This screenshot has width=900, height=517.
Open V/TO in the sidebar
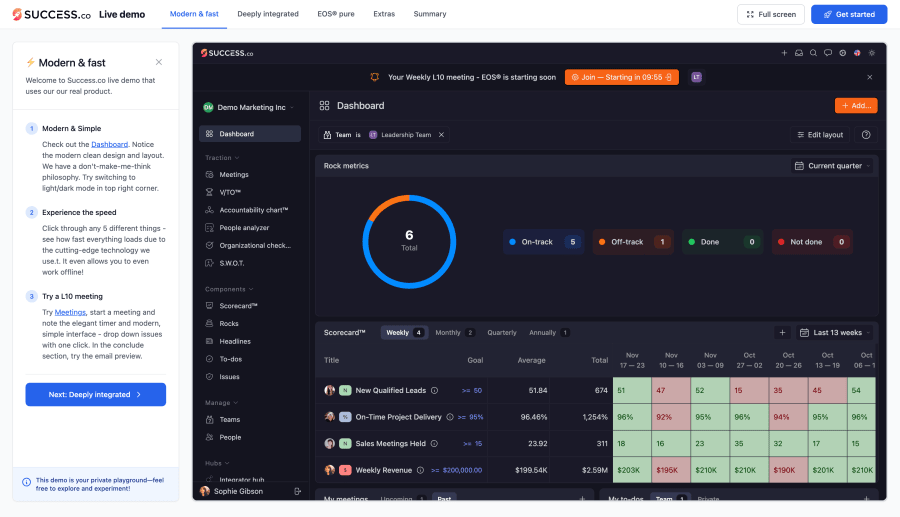250,192
